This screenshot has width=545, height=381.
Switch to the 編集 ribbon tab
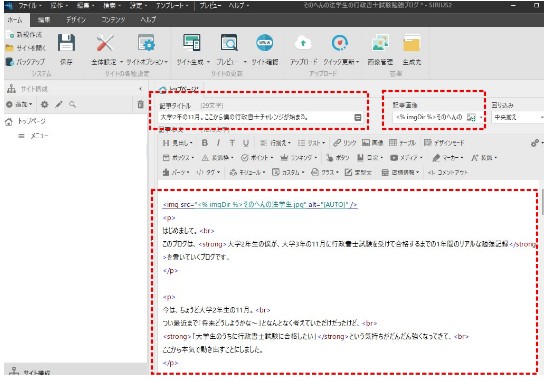tap(44, 20)
